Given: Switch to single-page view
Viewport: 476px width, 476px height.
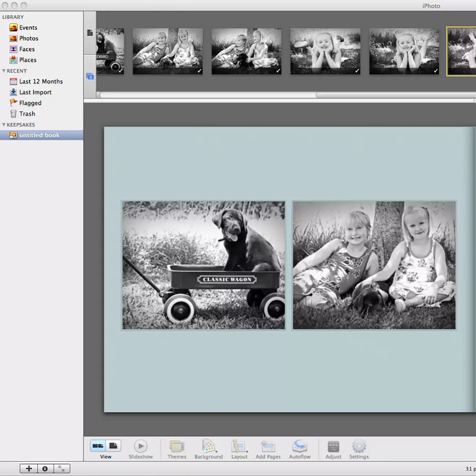Looking at the screenshot, I should [113, 446].
